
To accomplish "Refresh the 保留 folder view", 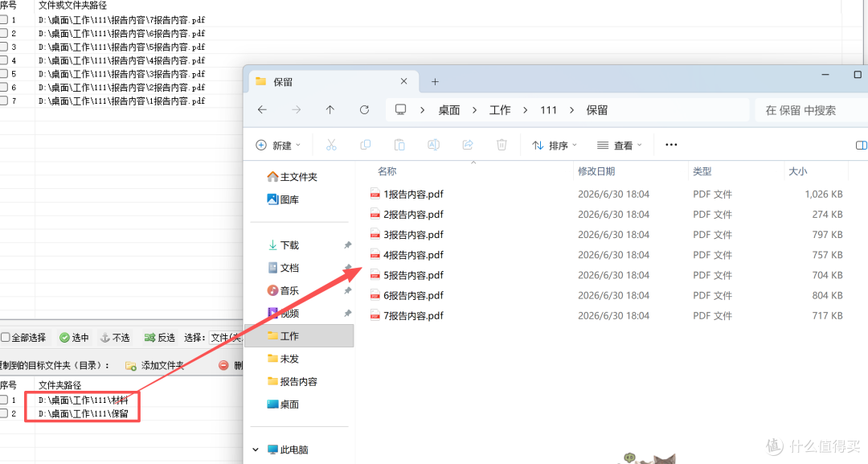I will click(x=364, y=109).
